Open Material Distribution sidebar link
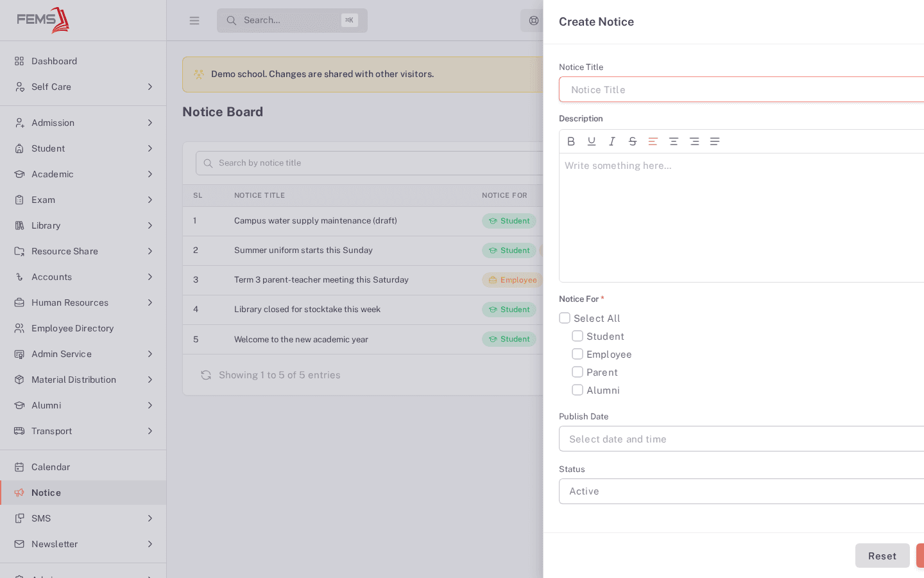 tap(83, 380)
